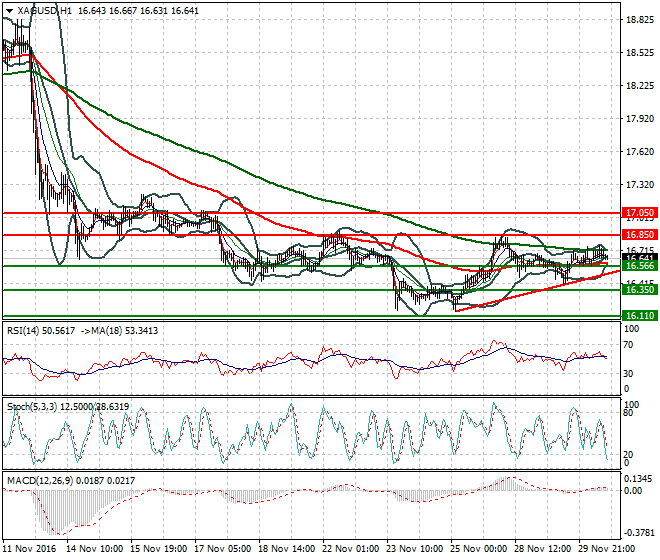Select the red 16.850 resistance price label
Viewport: 660px width, 560px height.
pyautogui.click(x=639, y=235)
